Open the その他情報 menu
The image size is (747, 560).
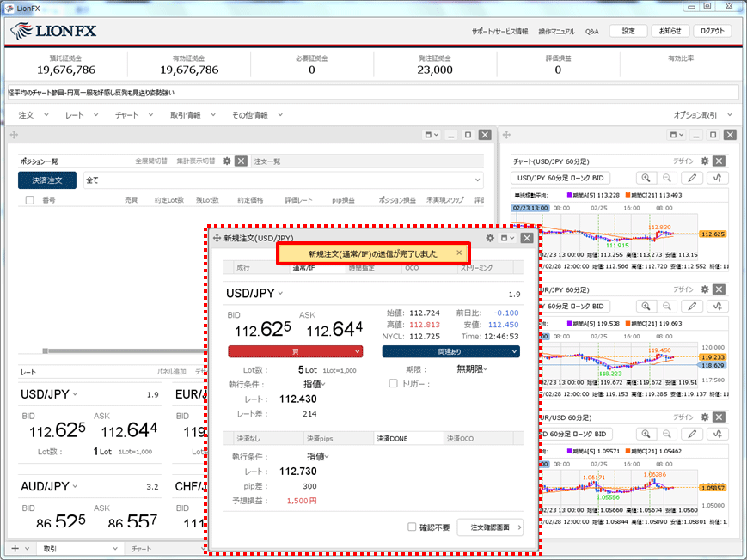tap(257, 115)
